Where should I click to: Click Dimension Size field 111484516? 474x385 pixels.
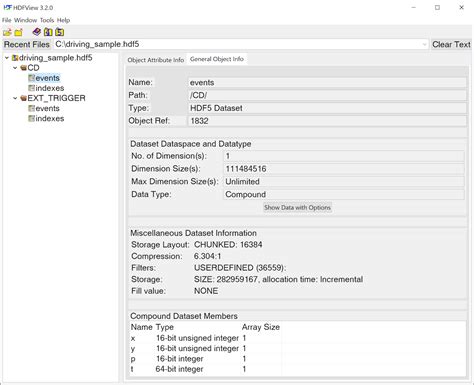(344, 169)
